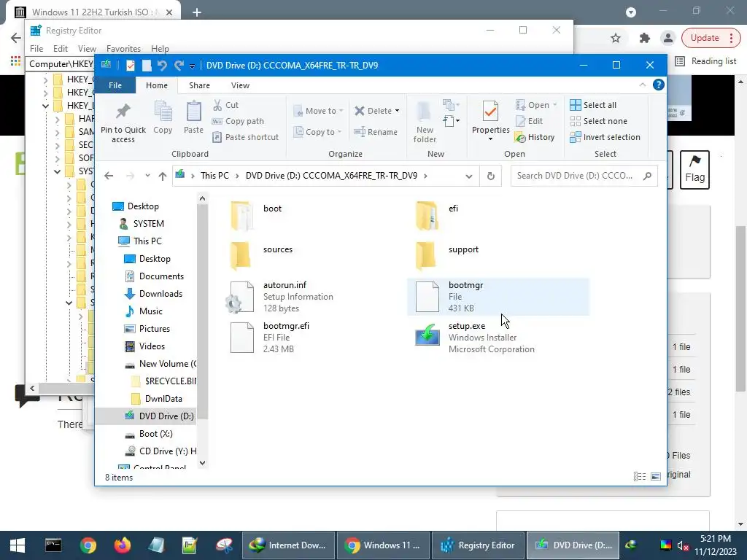Switch to Internet Download Manager taskbar button

tap(287, 545)
